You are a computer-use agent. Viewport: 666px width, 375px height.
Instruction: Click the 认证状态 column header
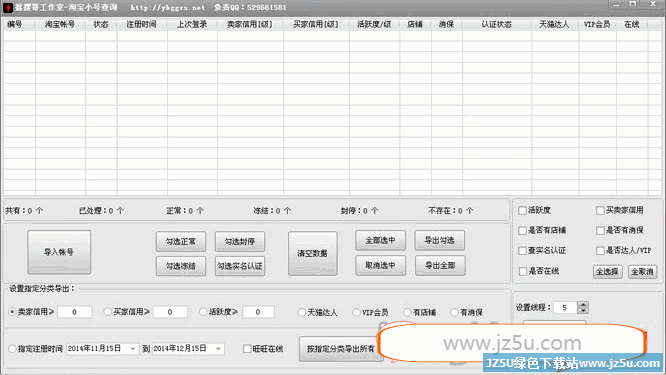tap(497, 24)
